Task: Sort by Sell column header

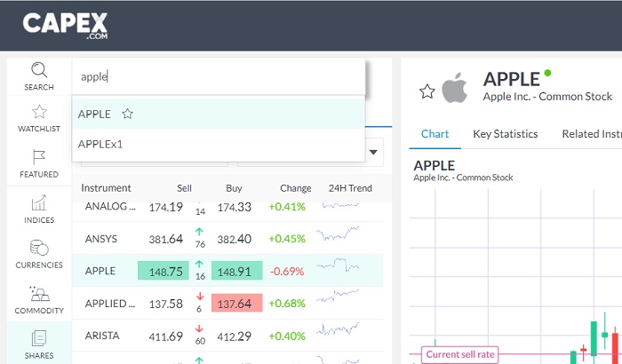Action: coord(184,188)
